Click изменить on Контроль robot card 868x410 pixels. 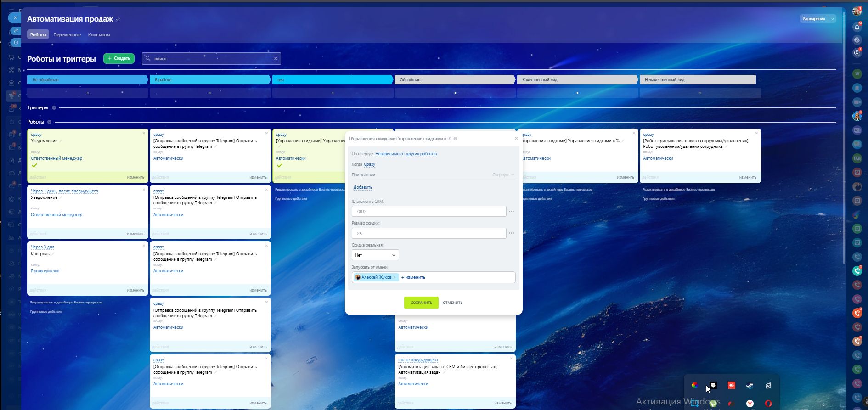(135, 290)
